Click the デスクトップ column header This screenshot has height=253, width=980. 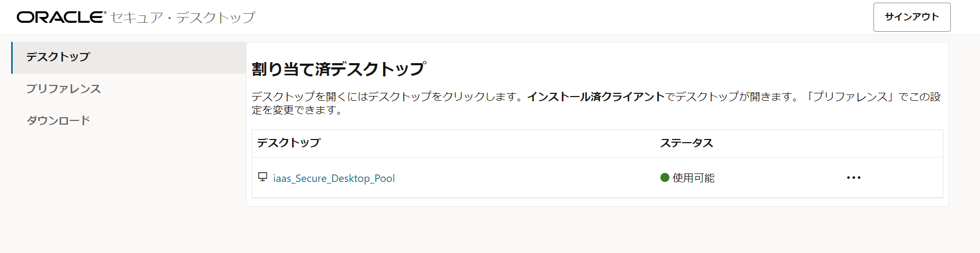tap(289, 143)
